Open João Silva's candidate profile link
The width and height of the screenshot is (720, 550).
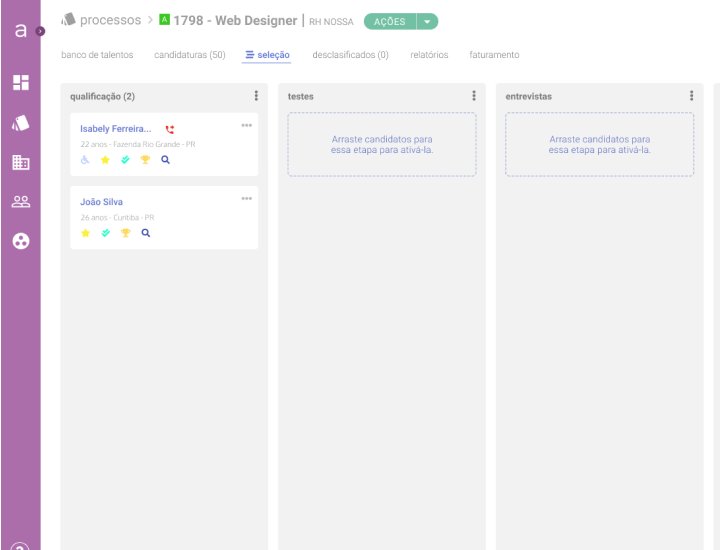click(101, 202)
